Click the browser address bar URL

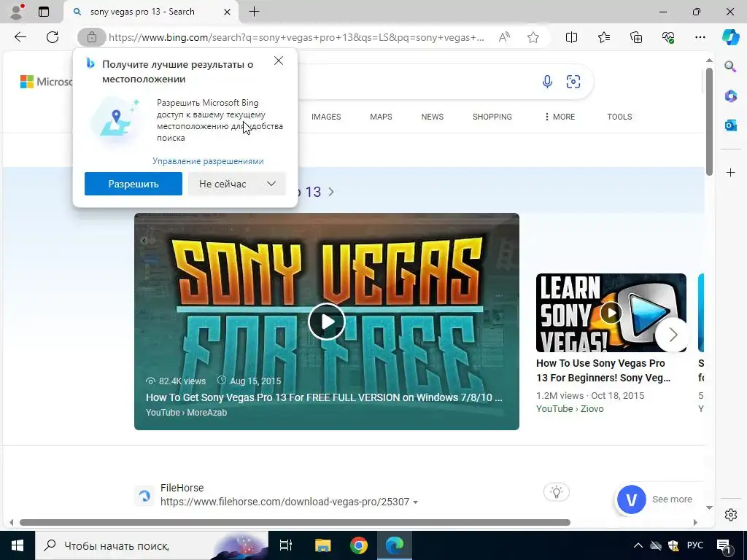pos(296,37)
